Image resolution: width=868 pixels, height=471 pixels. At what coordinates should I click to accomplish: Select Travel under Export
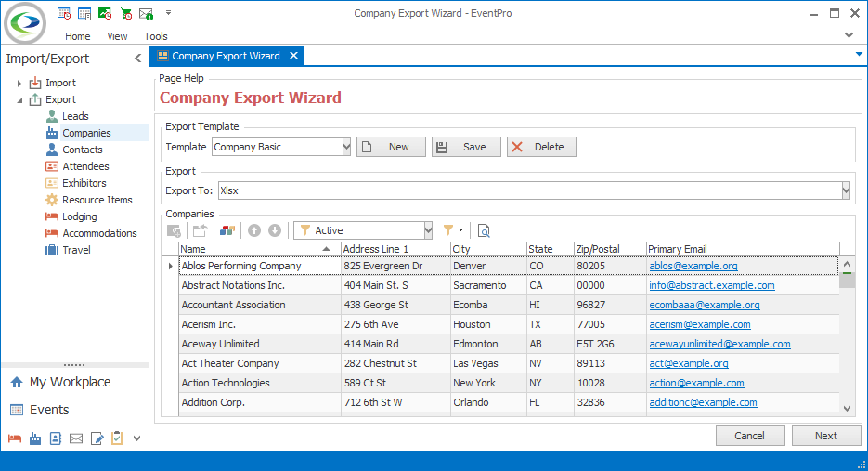pos(76,250)
